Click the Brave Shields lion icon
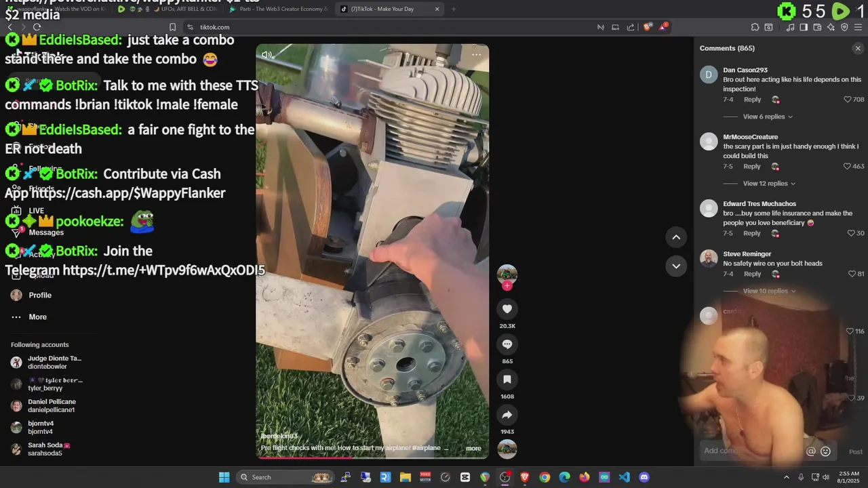 click(648, 27)
